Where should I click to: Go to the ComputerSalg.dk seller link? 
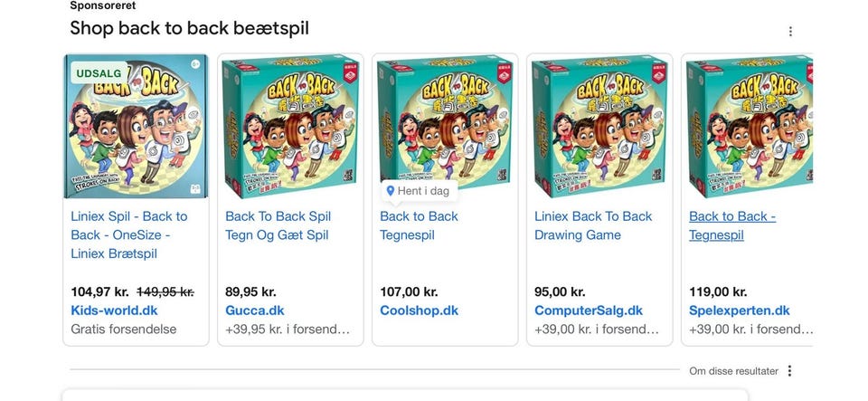(588, 310)
